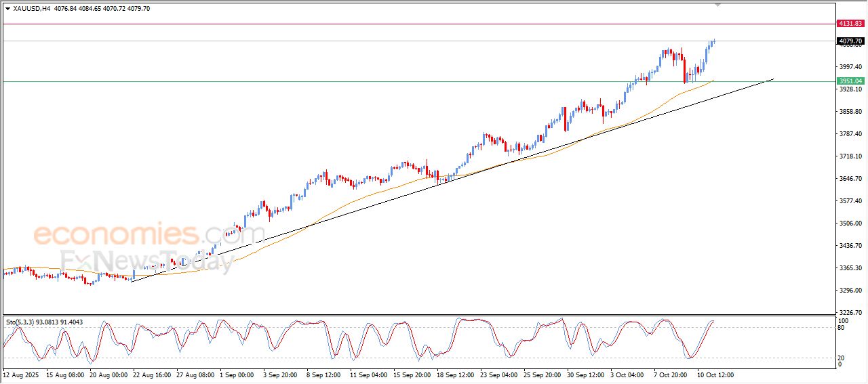Click the triangle beside XAUUSD,H4 title
The image size is (868, 384).
tap(7, 9)
